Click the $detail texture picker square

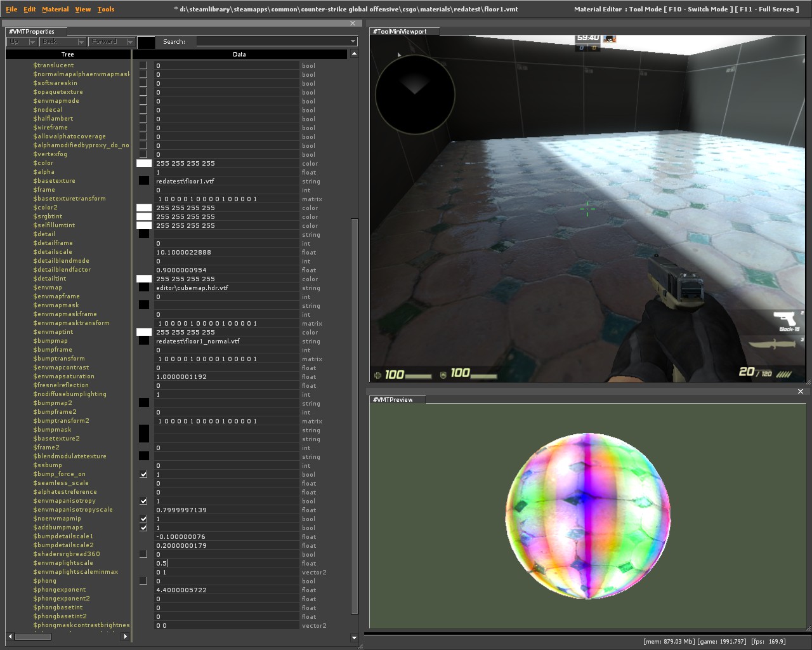144,234
